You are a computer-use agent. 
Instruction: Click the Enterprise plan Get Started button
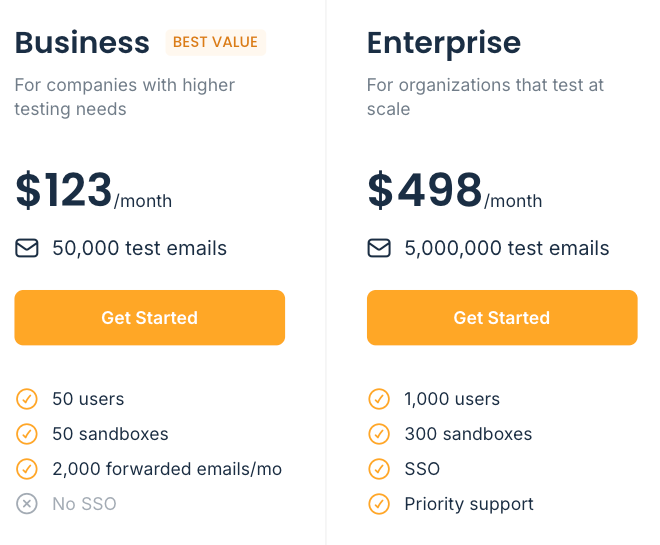pos(502,318)
